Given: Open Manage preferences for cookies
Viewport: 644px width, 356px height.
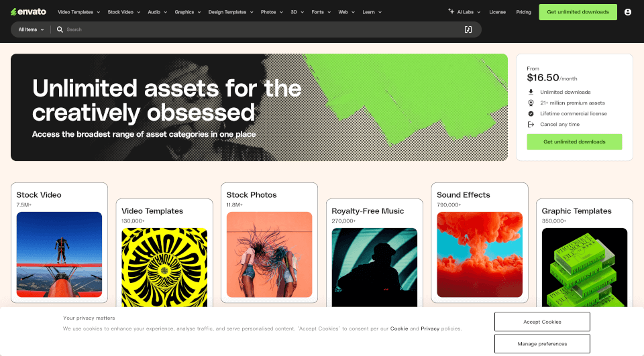Looking at the screenshot, I should point(542,344).
